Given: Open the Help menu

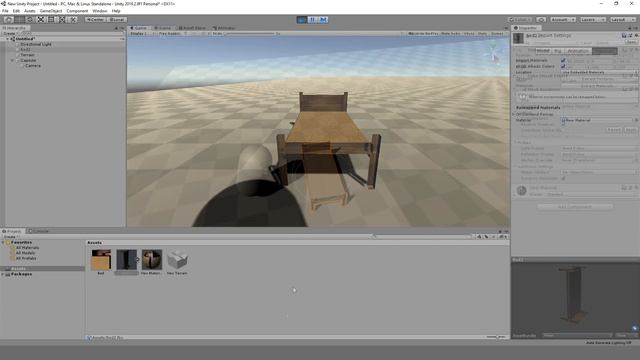Looking at the screenshot, I should (116, 11).
